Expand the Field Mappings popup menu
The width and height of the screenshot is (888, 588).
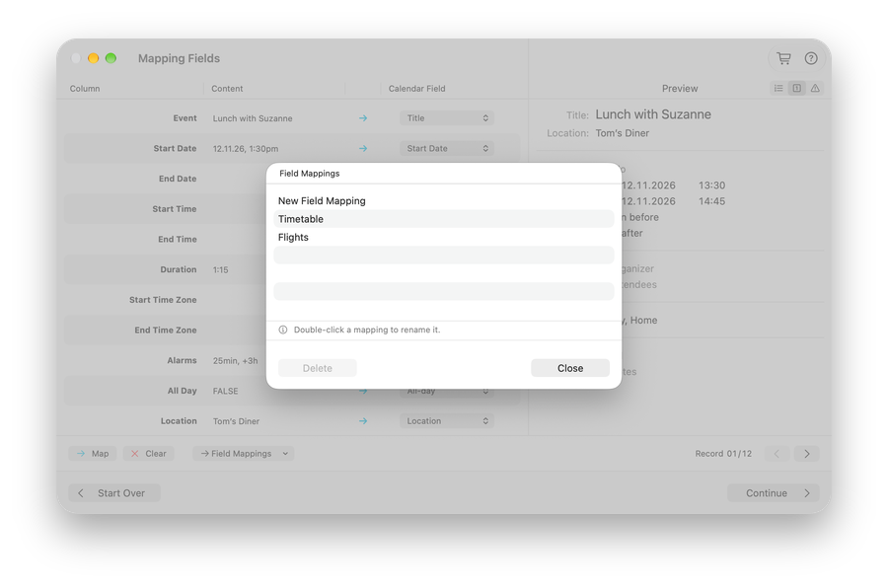(x=244, y=453)
